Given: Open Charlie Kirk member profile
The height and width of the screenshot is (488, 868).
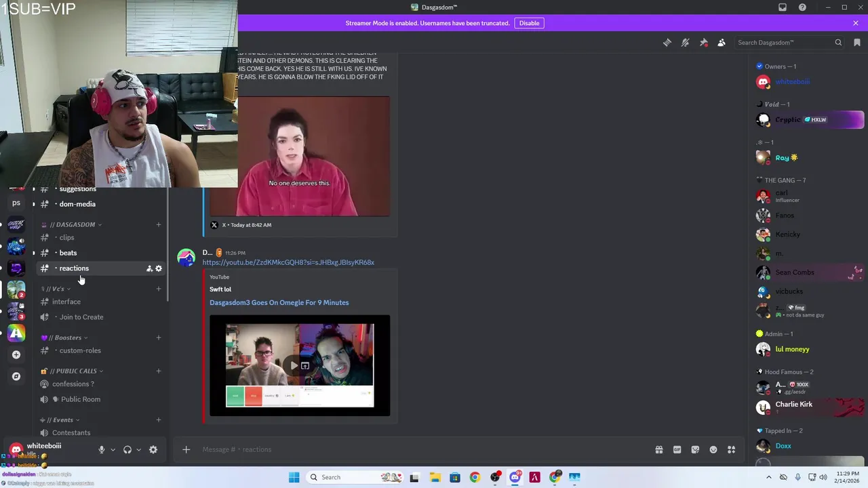Looking at the screenshot, I should click(810, 407).
